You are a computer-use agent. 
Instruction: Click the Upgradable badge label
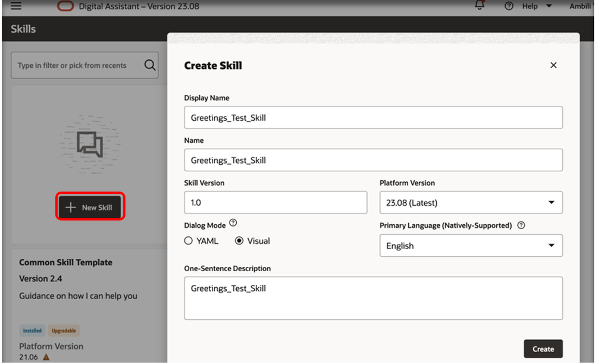pyautogui.click(x=63, y=330)
